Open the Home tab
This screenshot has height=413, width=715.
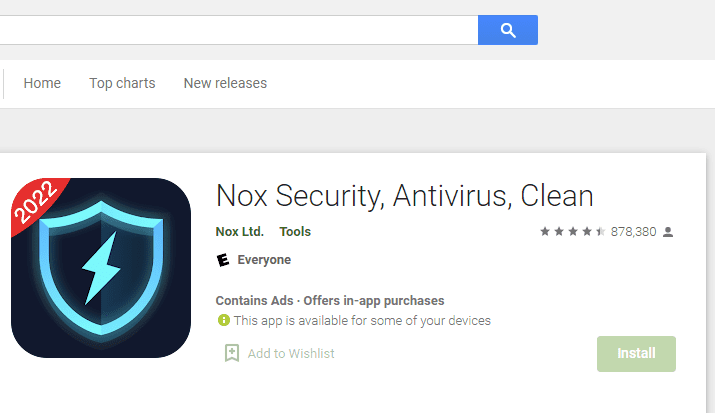pos(42,83)
